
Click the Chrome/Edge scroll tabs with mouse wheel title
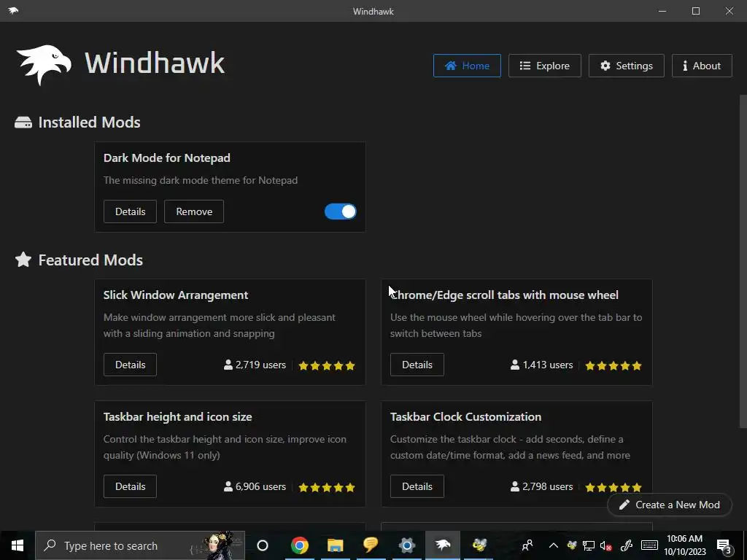[504, 295]
